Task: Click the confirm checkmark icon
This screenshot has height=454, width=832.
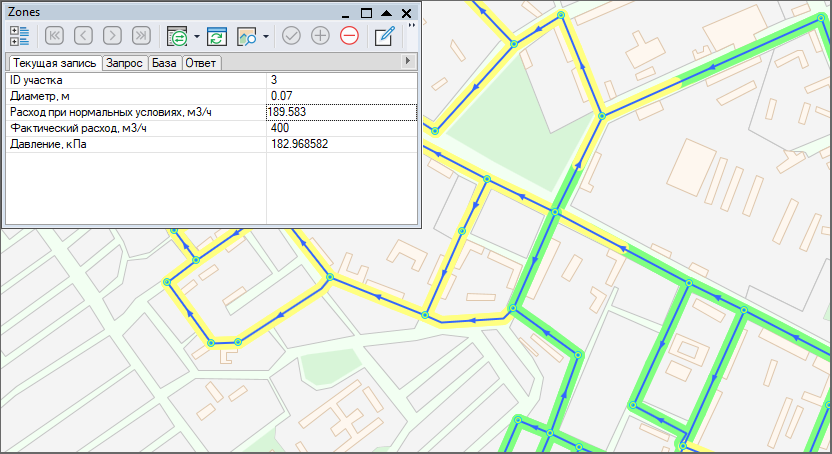Action: (292, 36)
